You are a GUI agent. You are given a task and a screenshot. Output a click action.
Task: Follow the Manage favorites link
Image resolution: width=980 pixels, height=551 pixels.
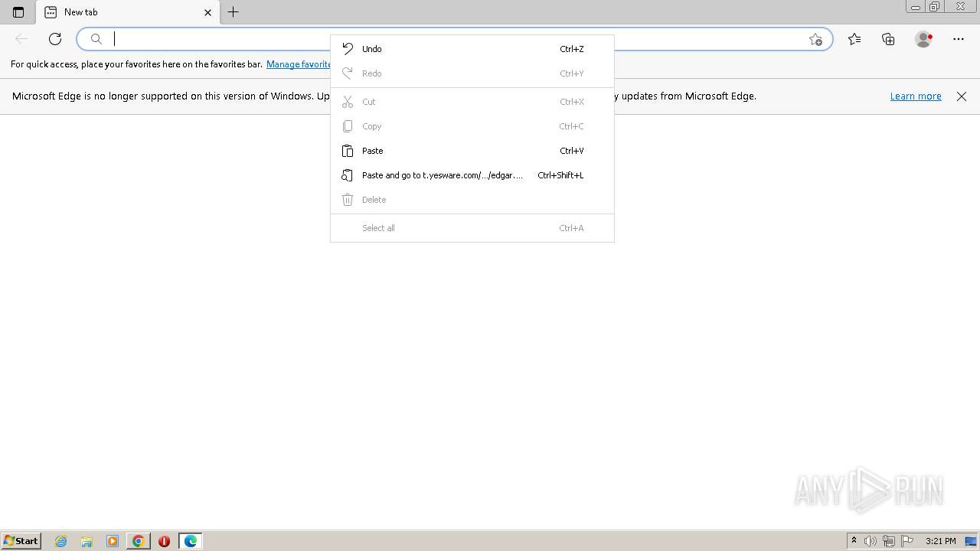299,64
